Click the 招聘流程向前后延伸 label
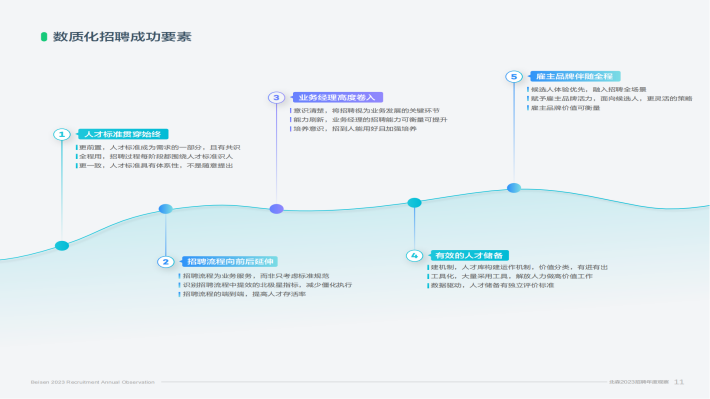The image size is (710, 399). [x=230, y=261]
